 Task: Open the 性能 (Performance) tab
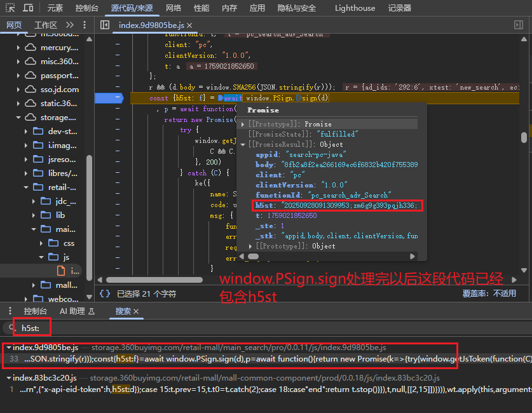[x=201, y=8]
